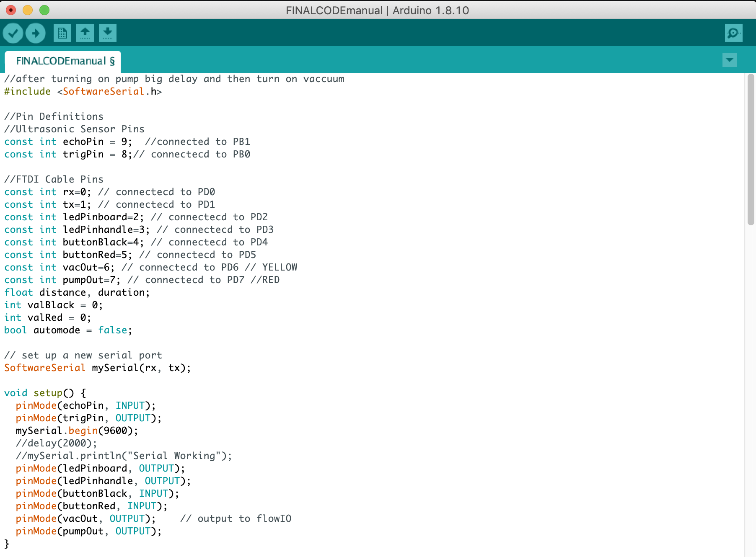
Task: Open a sketch with the up-arrow icon
Action: pyautogui.click(x=85, y=33)
